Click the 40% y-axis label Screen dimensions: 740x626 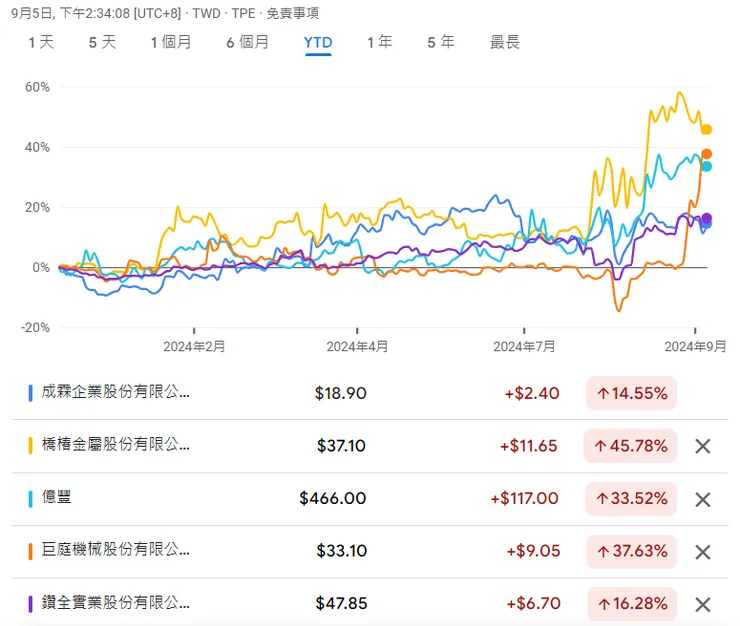pos(37,147)
